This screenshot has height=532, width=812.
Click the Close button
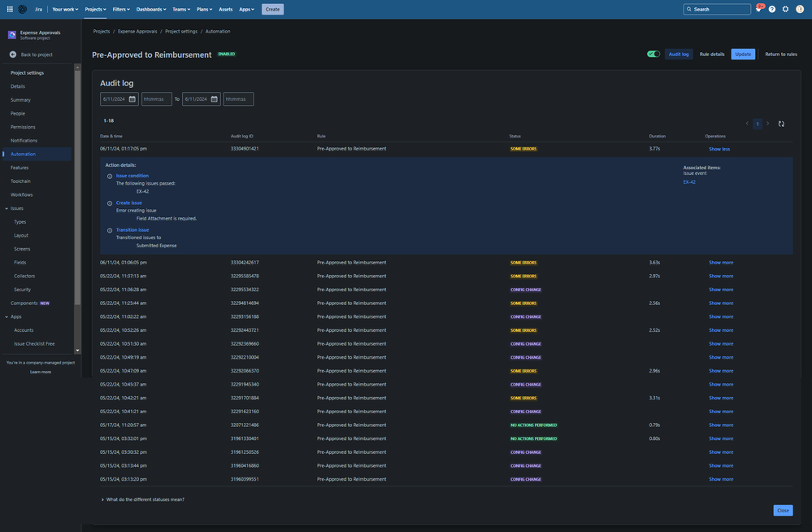pos(783,510)
